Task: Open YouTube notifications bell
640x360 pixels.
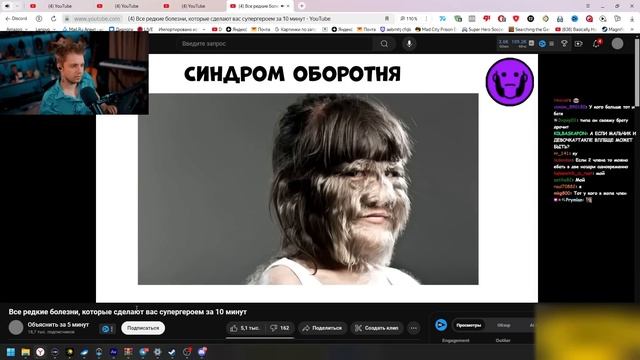Action: 597,43
